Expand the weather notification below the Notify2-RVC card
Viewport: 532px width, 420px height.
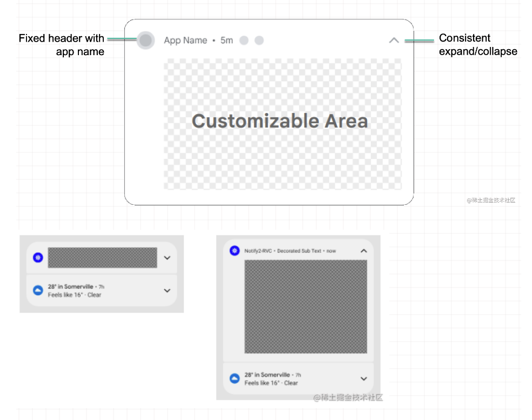pyautogui.click(x=363, y=379)
